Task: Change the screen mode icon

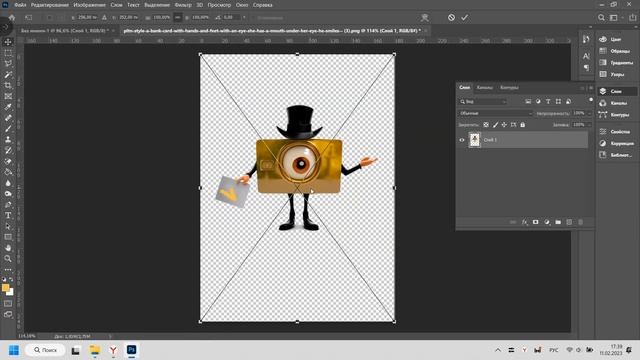Action: point(8,315)
